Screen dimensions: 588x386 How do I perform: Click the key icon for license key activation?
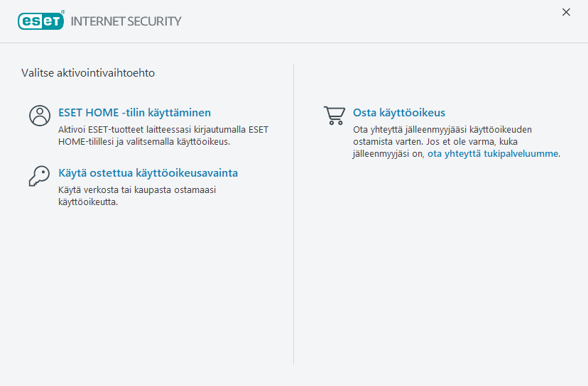[x=40, y=177]
